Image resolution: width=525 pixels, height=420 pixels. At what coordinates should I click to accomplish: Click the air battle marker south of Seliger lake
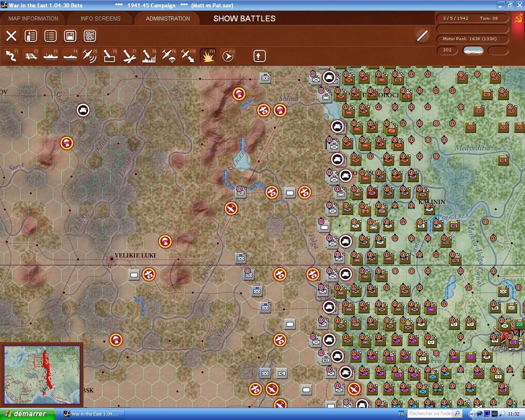pyautogui.click(x=231, y=208)
